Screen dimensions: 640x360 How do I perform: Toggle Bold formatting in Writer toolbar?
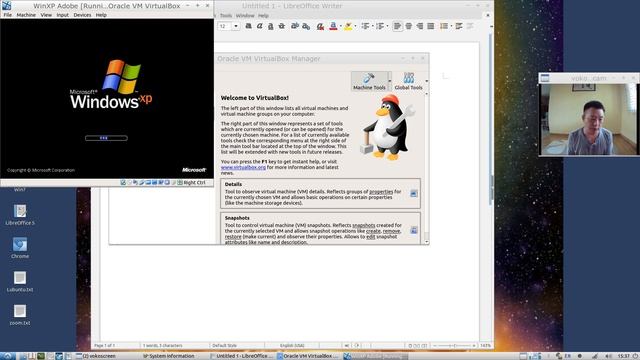pyautogui.click(x=248, y=26)
